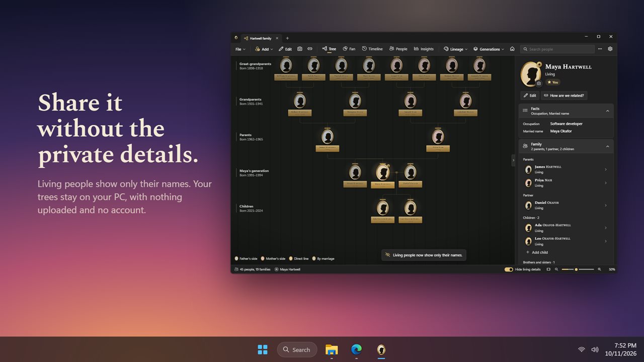Click the volume speaker icon in system tray

coord(595,349)
